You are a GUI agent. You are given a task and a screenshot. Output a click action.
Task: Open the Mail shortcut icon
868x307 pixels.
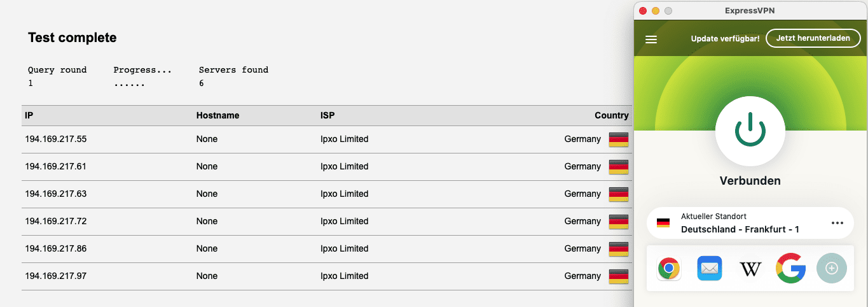point(709,269)
